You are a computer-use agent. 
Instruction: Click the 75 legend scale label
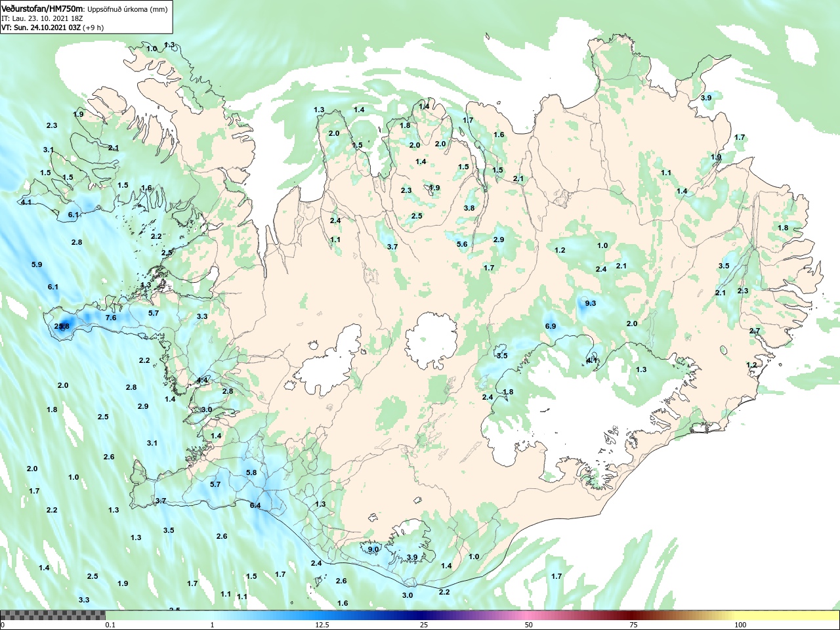[x=633, y=625]
